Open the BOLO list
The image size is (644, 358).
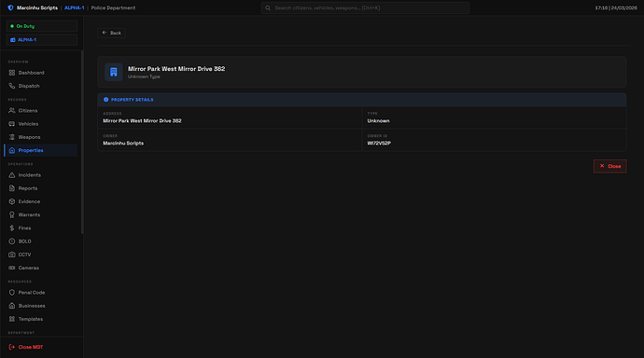coord(41,241)
